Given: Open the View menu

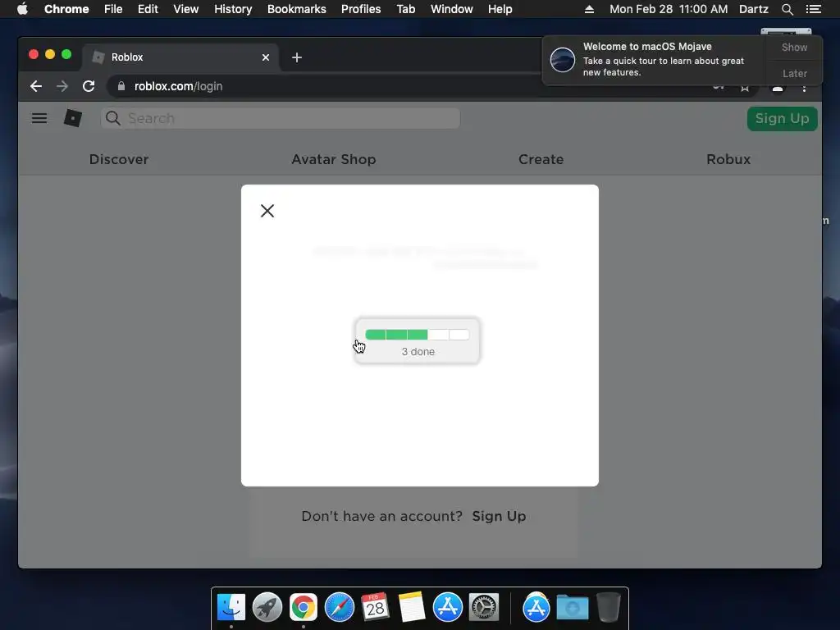Looking at the screenshot, I should 186,9.
